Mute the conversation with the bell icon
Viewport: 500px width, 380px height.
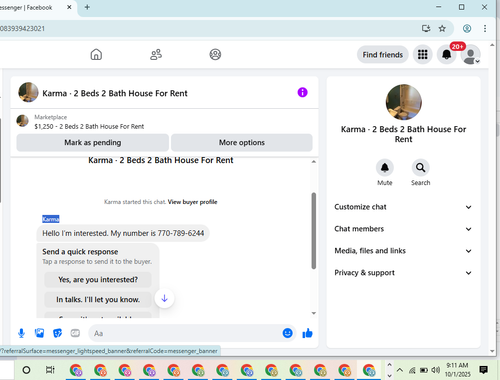tap(385, 168)
